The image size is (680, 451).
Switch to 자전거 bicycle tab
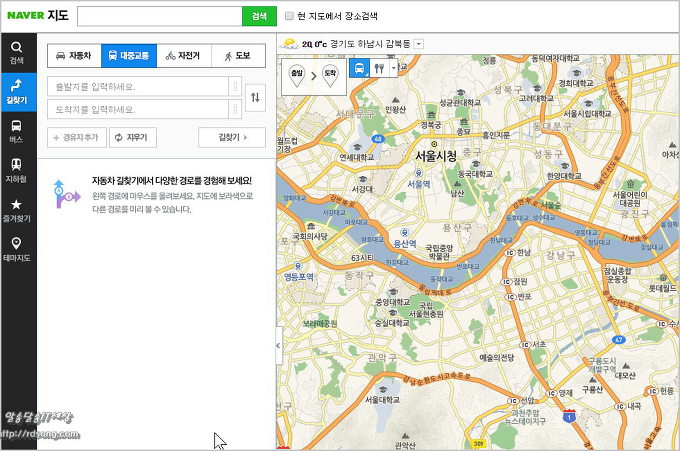point(183,56)
